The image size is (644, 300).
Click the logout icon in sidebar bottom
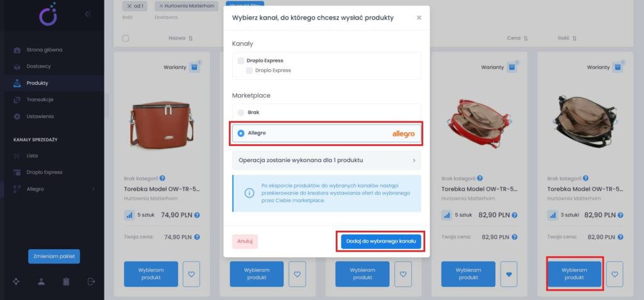pos(91,281)
